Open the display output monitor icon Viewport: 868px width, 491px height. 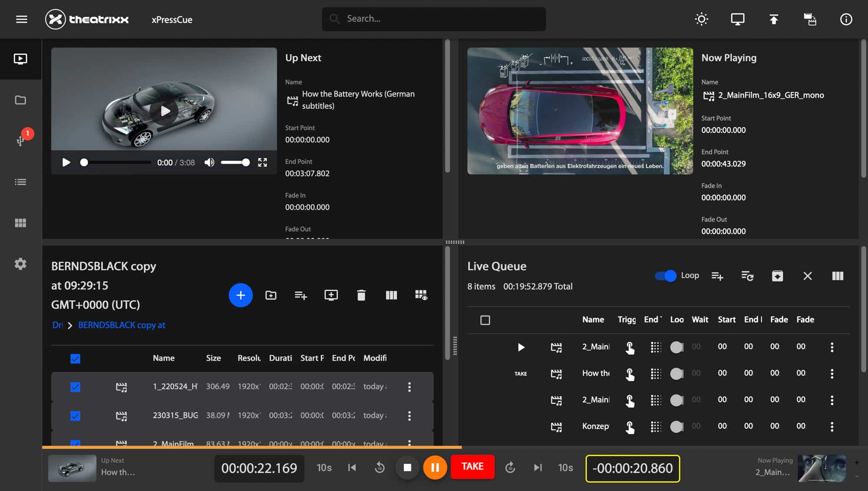tap(737, 19)
